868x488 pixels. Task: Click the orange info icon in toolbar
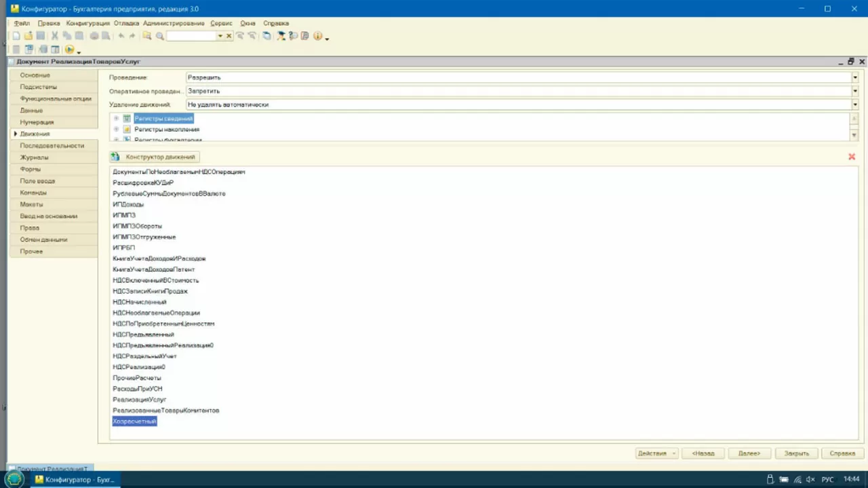click(317, 36)
